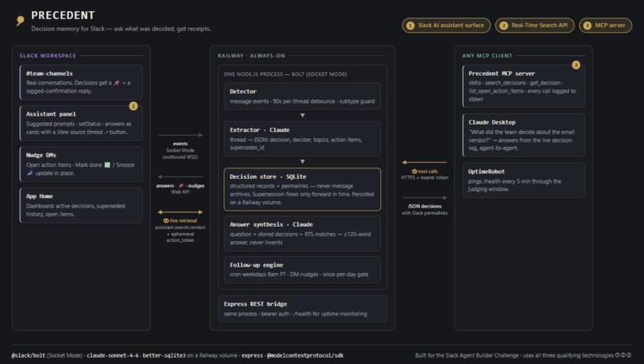Screen dimensions: 644x364
Task: Select the Answer synthesis · Claude card
Action: (302, 233)
